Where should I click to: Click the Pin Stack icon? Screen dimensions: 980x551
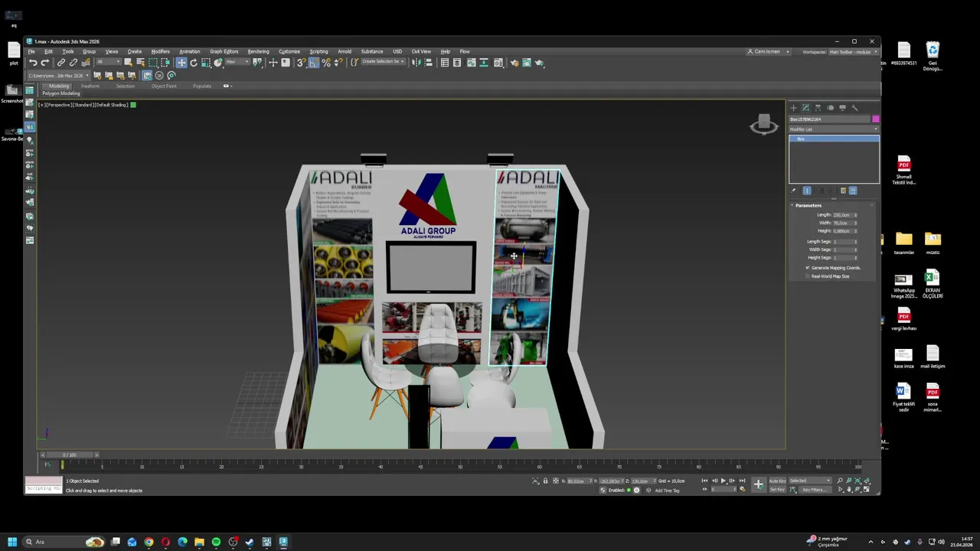coord(793,191)
